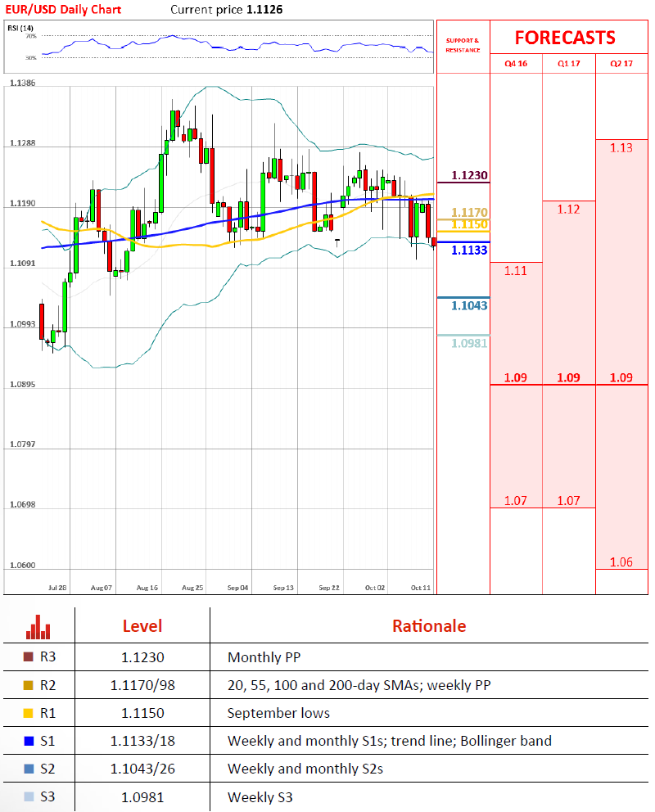Click the 1.1043/26 level cell

coord(142,769)
